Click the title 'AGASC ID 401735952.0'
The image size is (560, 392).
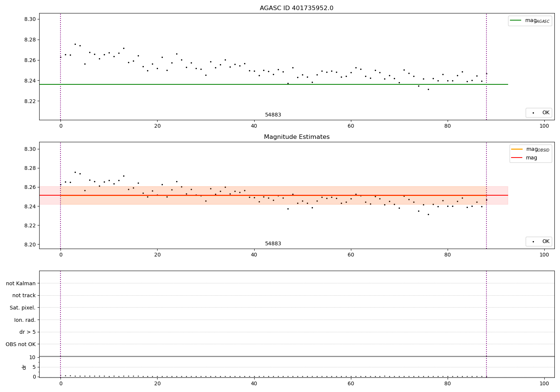[x=296, y=8]
